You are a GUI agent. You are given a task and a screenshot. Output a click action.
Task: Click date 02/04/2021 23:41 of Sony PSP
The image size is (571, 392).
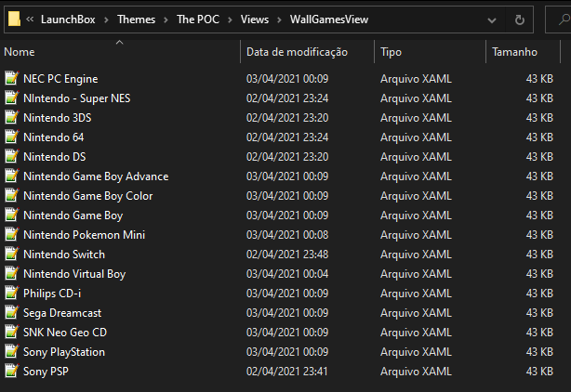tap(287, 372)
